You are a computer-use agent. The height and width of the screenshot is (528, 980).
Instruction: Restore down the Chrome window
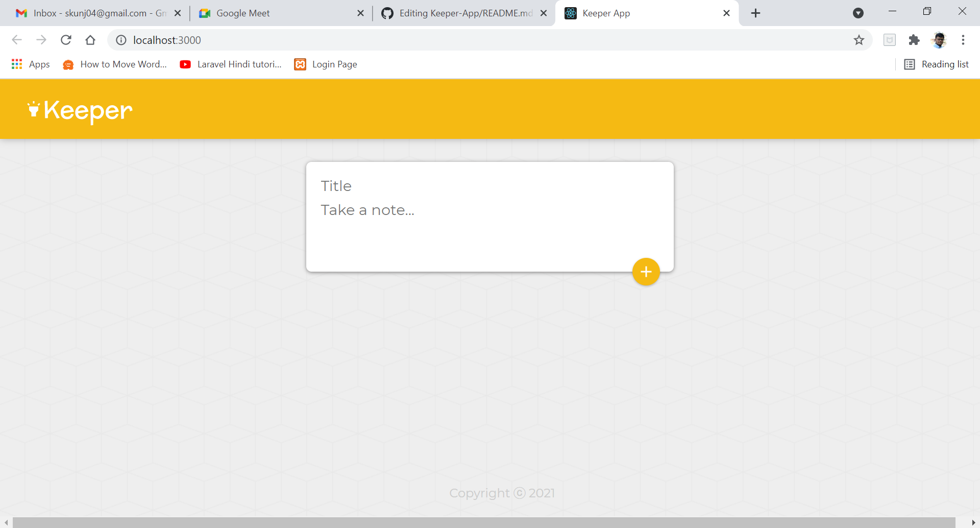pos(927,11)
